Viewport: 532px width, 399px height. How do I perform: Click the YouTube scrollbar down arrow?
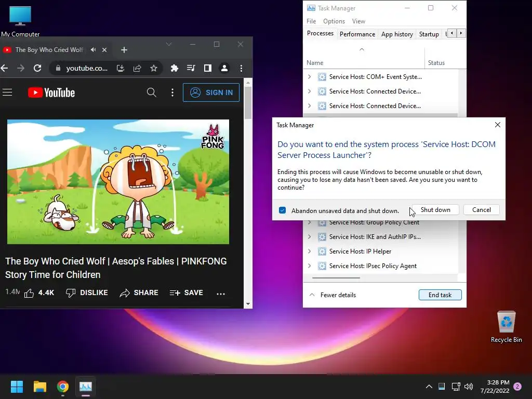coord(248,304)
